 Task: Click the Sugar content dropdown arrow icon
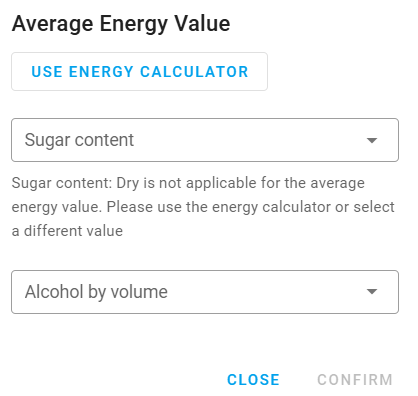(x=372, y=140)
